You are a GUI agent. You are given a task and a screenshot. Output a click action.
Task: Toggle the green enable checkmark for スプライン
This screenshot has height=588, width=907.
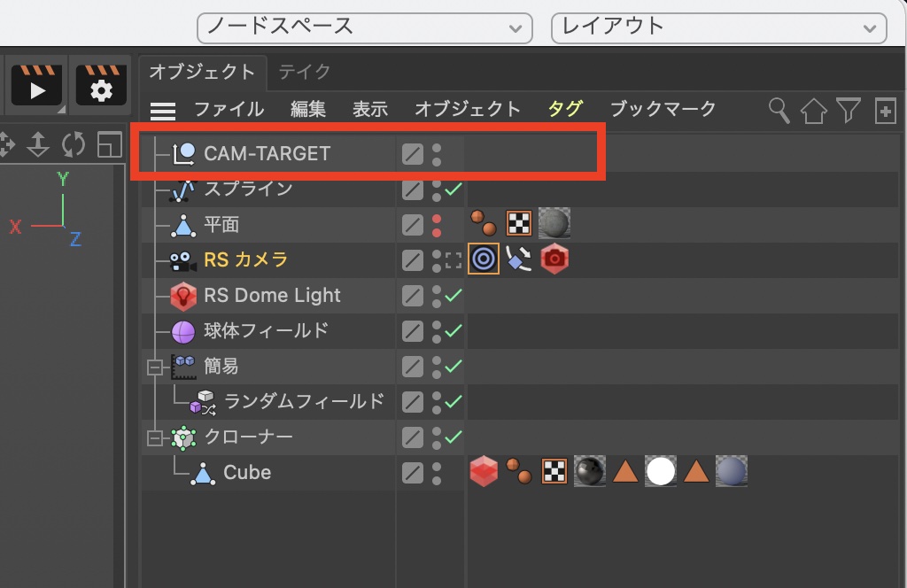point(454,189)
